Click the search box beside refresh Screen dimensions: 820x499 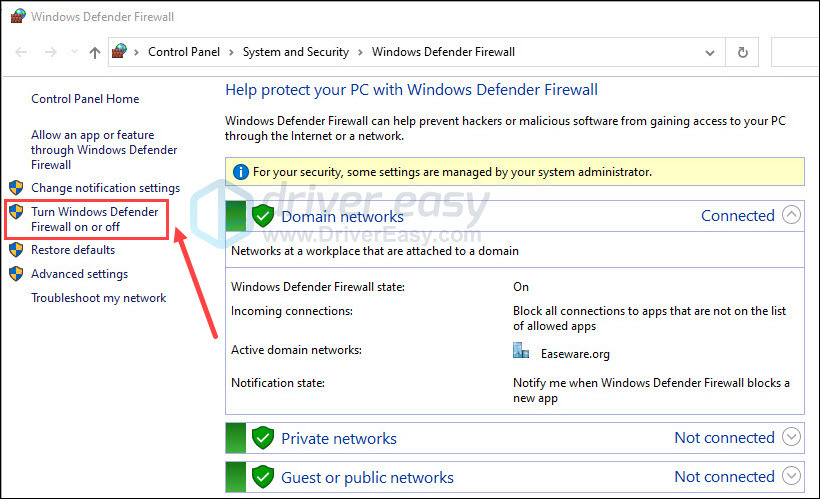pos(795,52)
